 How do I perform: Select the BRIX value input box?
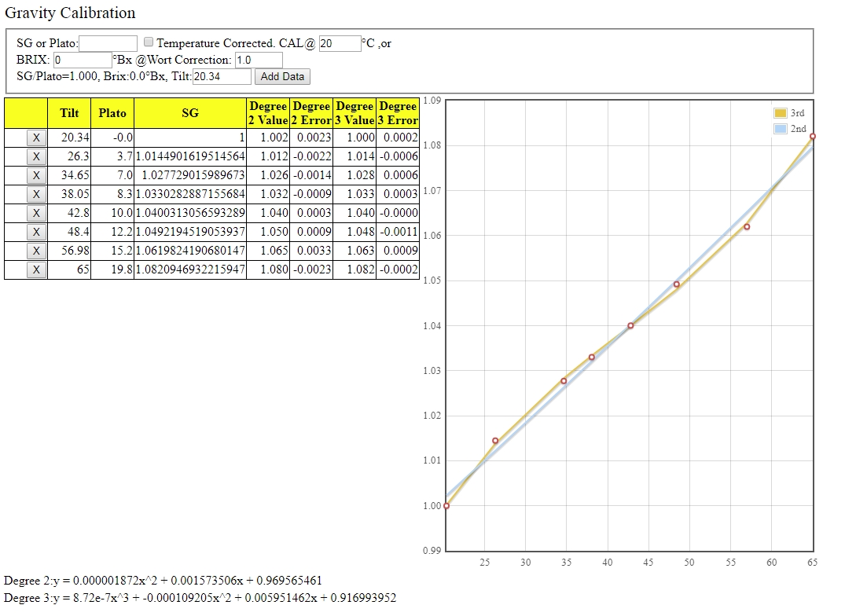pos(83,60)
